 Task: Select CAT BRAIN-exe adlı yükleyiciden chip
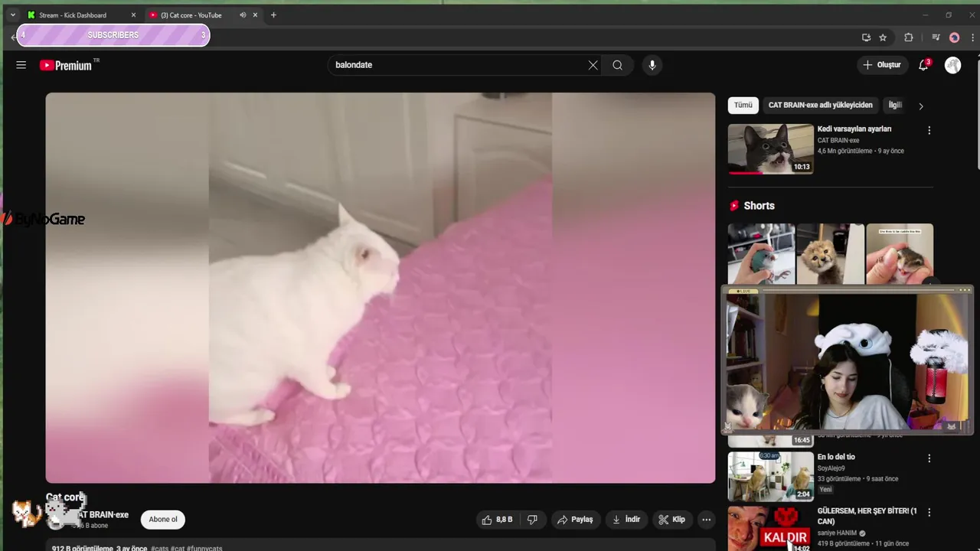(x=820, y=106)
